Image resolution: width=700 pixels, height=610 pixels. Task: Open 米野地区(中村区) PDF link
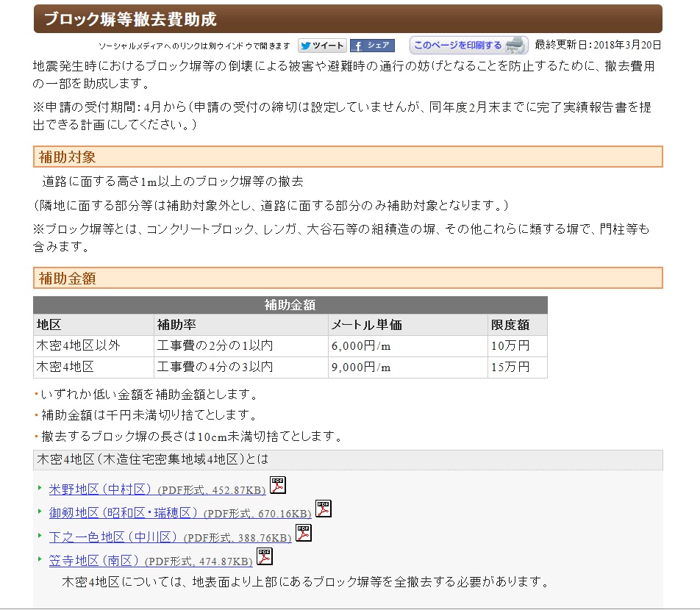[x=157, y=489]
